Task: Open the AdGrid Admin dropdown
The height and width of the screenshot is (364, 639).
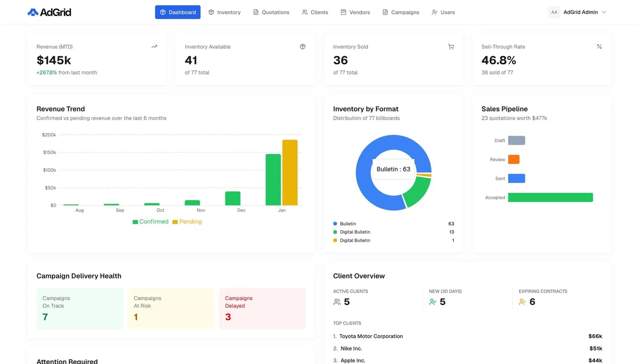Action: click(x=579, y=11)
